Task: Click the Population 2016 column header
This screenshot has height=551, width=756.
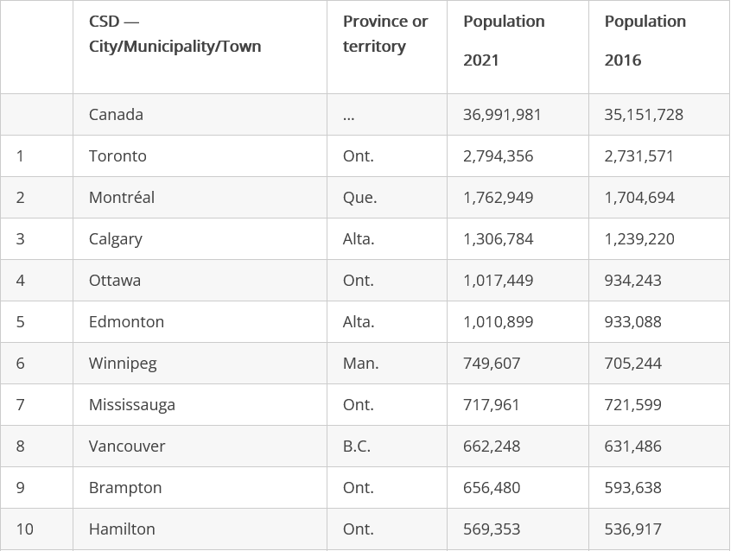Action: (645, 41)
